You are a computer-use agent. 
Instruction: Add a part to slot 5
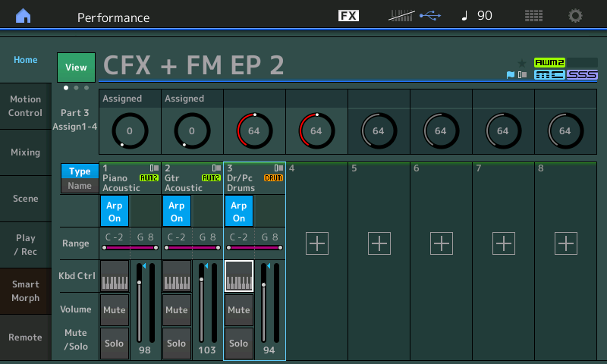[x=379, y=243]
